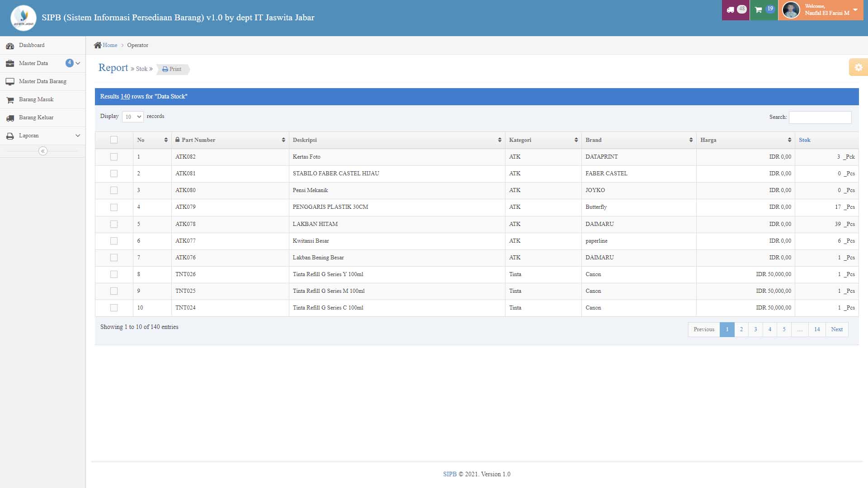This screenshot has width=868, height=488.
Task: Check the checkbox for ATK082 row
Action: (114, 157)
